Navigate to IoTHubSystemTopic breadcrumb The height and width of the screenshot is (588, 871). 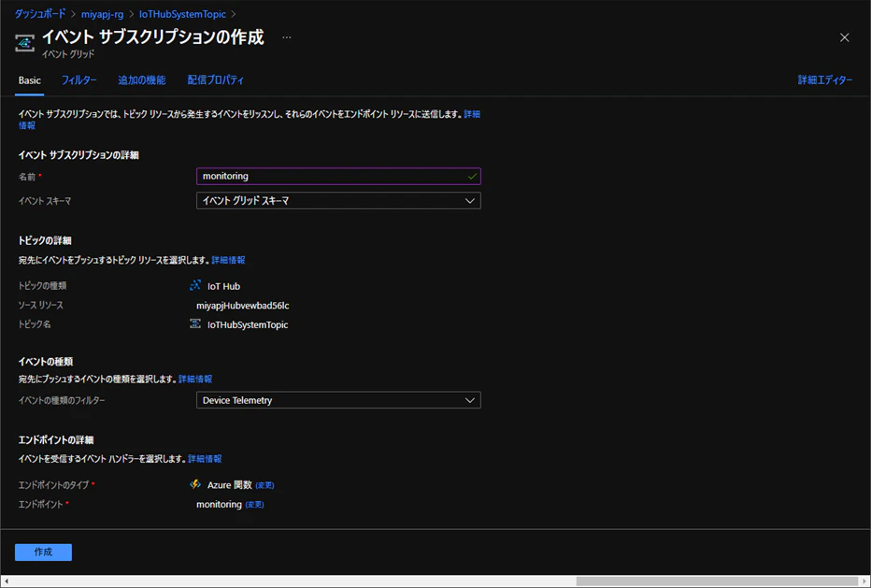pyautogui.click(x=182, y=14)
